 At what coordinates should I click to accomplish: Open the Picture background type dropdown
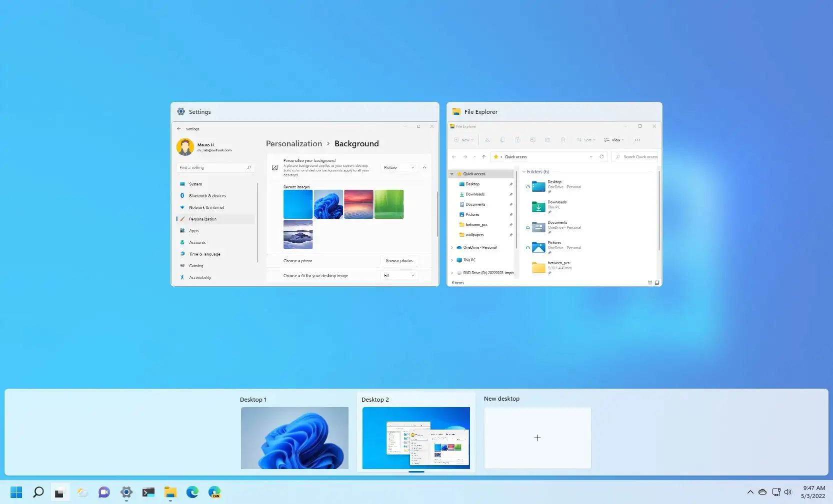point(399,167)
